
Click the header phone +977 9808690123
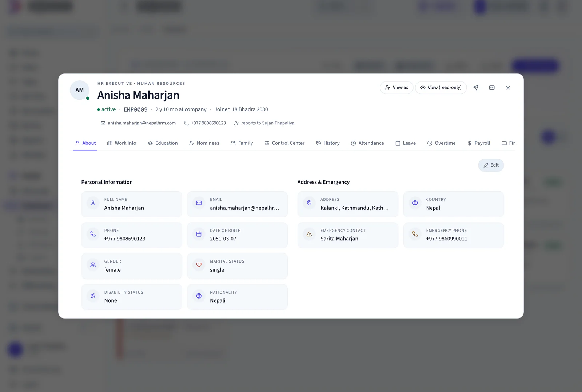205,123
